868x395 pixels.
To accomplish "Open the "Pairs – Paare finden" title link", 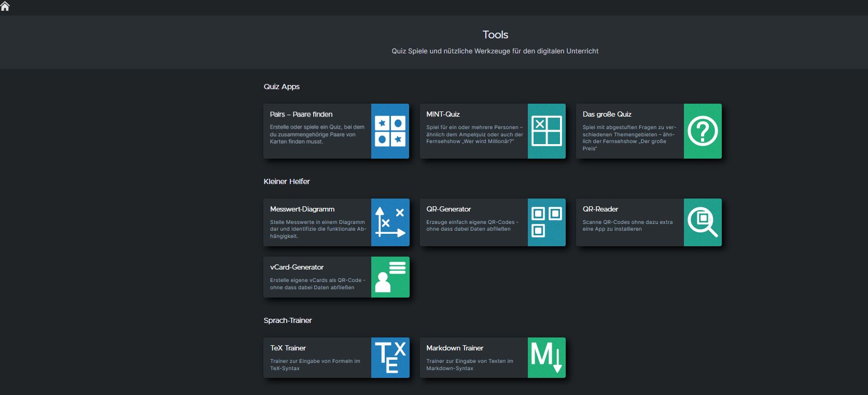I will coord(301,115).
